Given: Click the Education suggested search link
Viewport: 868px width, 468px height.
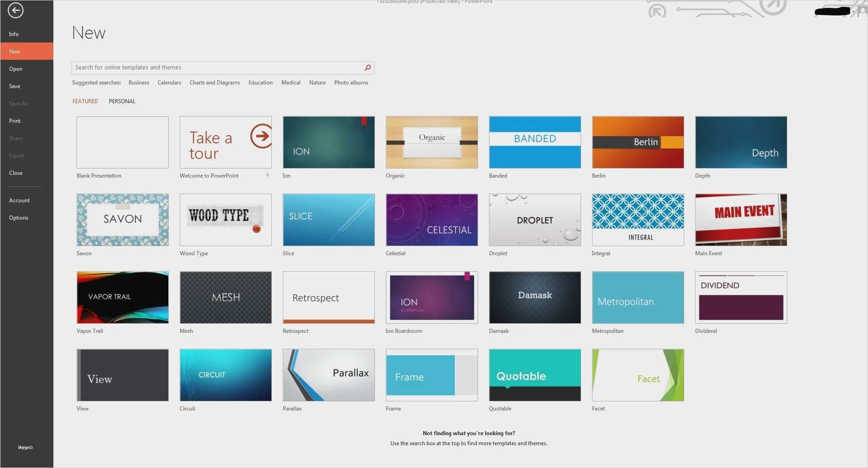Looking at the screenshot, I should point(260,83).
